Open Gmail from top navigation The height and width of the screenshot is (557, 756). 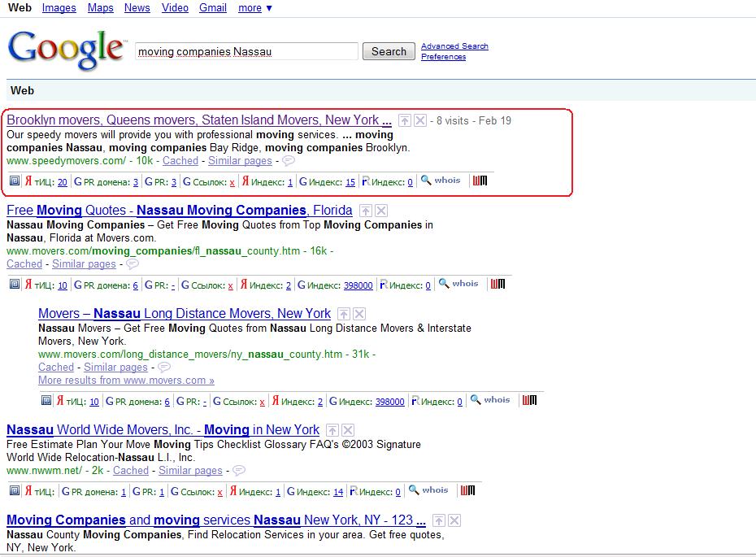[213, 7]
